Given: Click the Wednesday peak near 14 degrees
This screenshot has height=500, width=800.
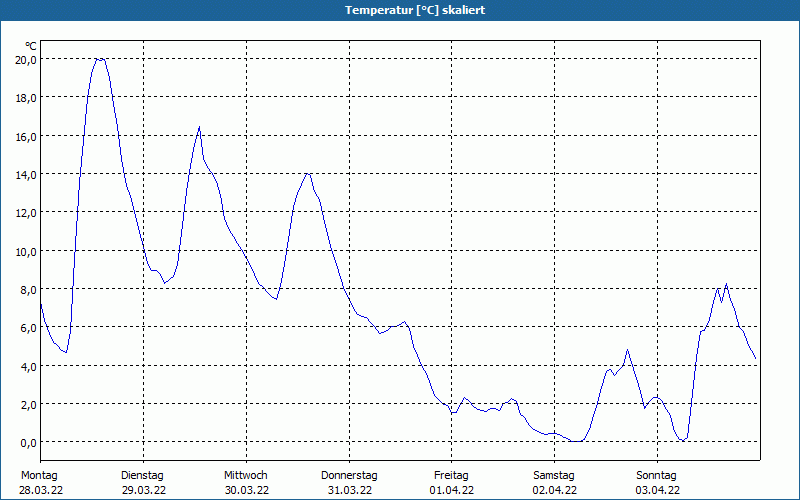Looking at the screenshot, I should [307, 173].
